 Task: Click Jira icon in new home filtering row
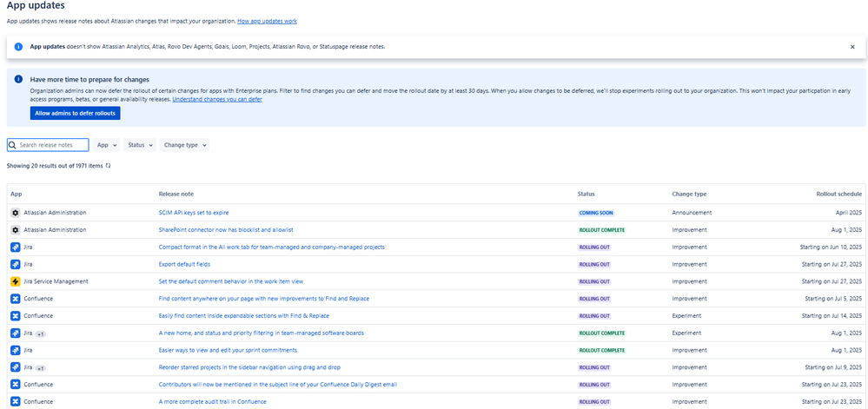[16, 333]
